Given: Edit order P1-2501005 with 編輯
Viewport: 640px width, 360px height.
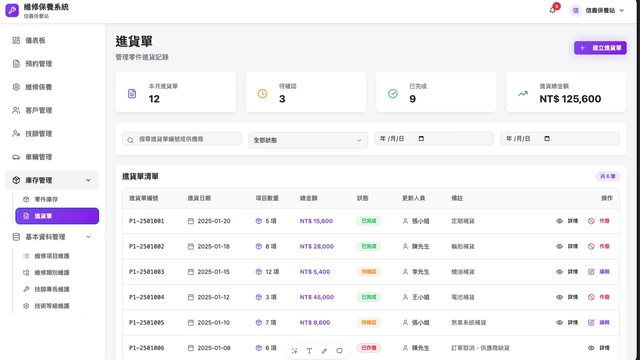Looking at the screenshot, I should 599,322.
